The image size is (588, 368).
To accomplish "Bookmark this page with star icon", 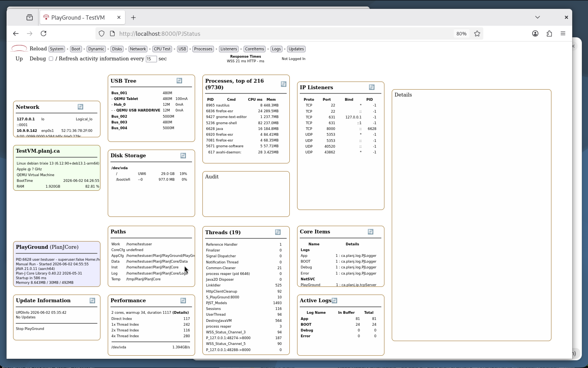I will tap(477, 34).
